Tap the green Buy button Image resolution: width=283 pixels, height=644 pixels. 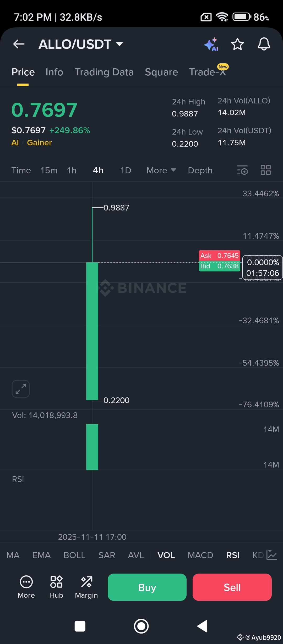[x=147, y=587]
